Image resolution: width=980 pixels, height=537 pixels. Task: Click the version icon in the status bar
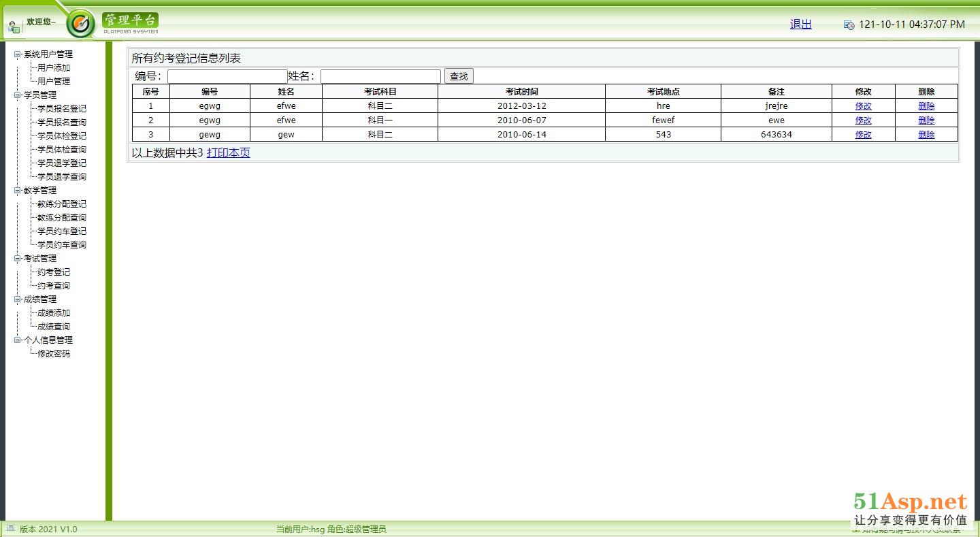click(x=10, y=528)
